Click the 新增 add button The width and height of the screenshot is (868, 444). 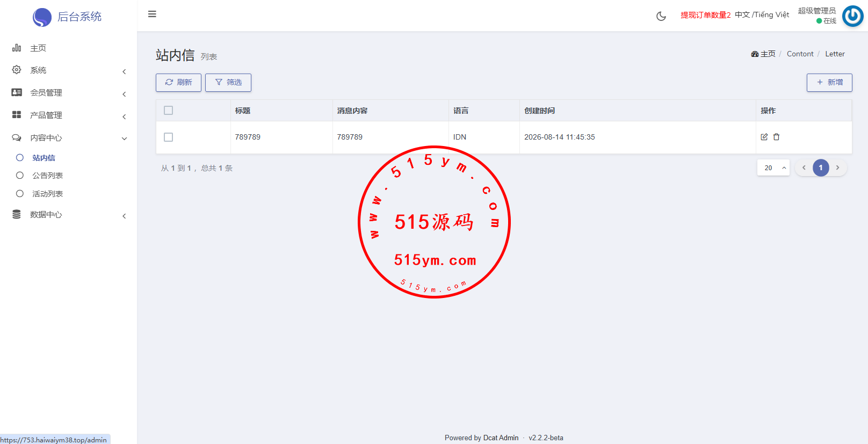(x=829, y=83)
